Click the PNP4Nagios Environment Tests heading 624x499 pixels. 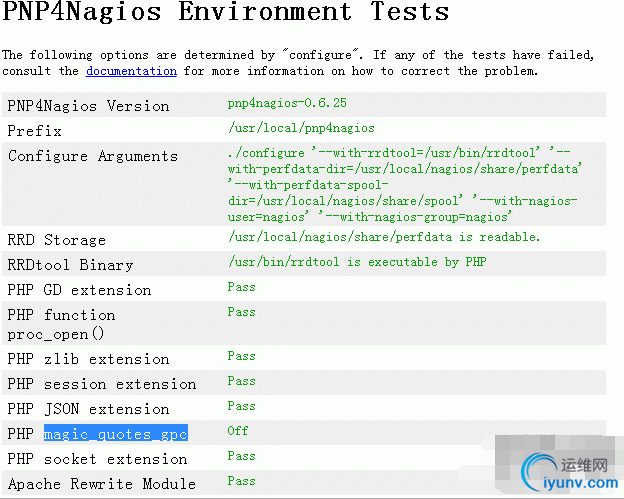[x=226, y=13]
